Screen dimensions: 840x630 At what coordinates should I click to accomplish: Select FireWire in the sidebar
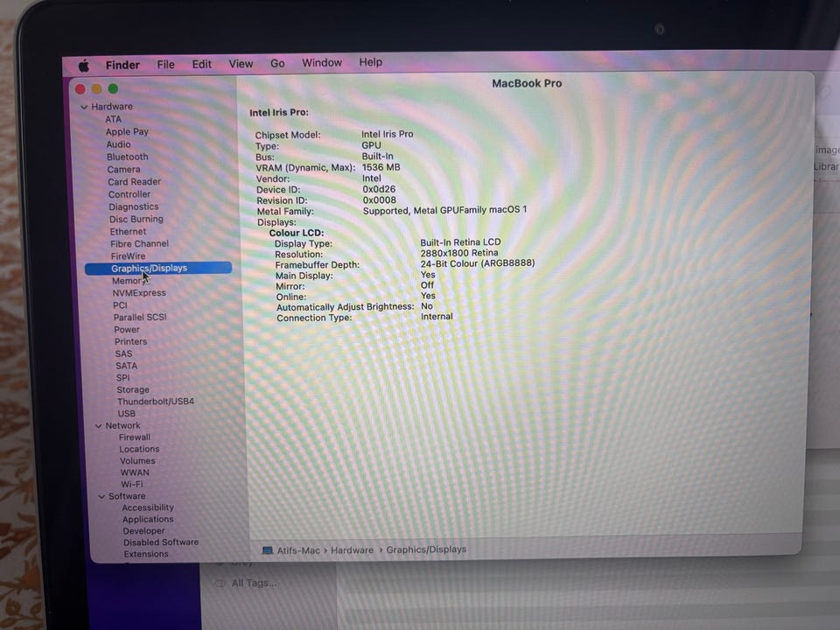(x=128, y=256)
